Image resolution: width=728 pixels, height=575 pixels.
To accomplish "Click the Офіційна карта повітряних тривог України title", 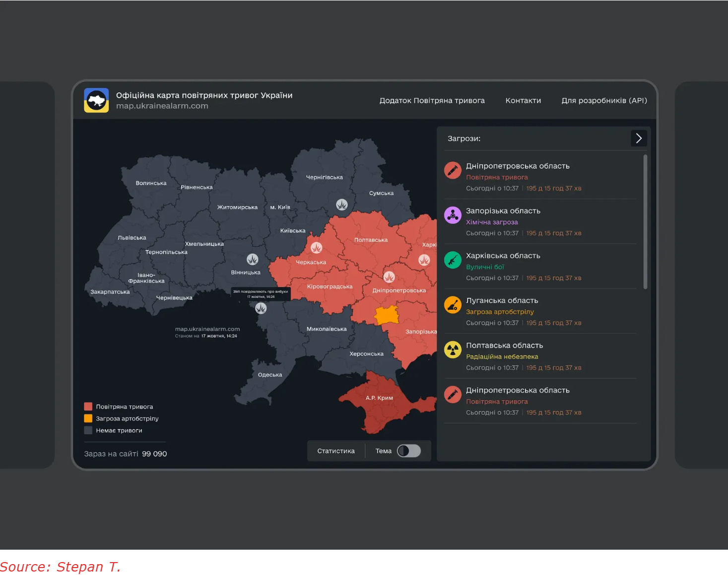I will pyautogui.click(x=204, y=95).
